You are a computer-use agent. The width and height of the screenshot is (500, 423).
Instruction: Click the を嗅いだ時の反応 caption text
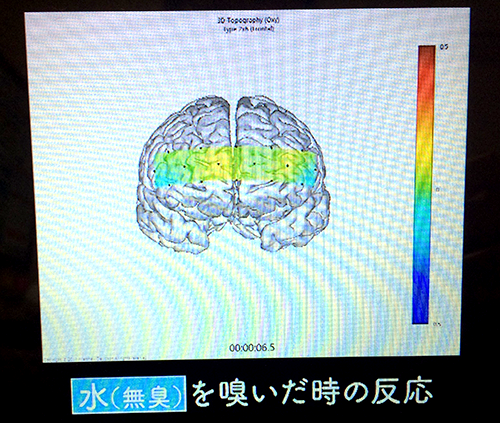[312, 392]
